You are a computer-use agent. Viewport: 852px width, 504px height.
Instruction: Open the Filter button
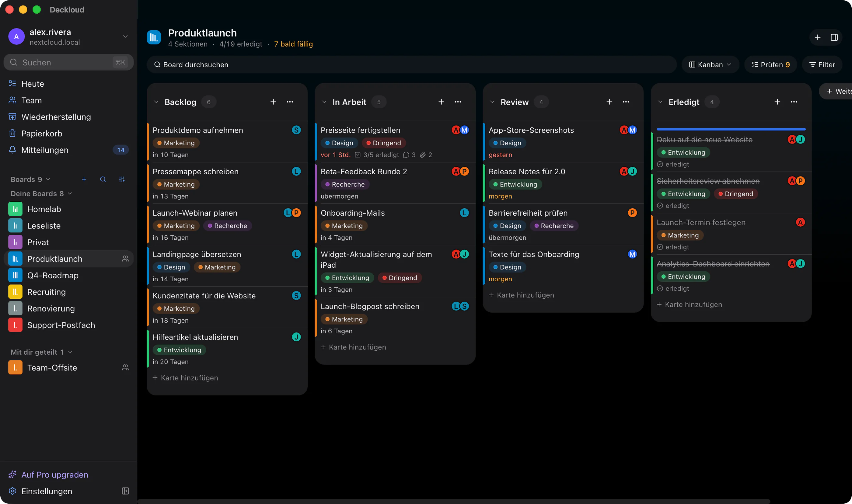point(822,64)
